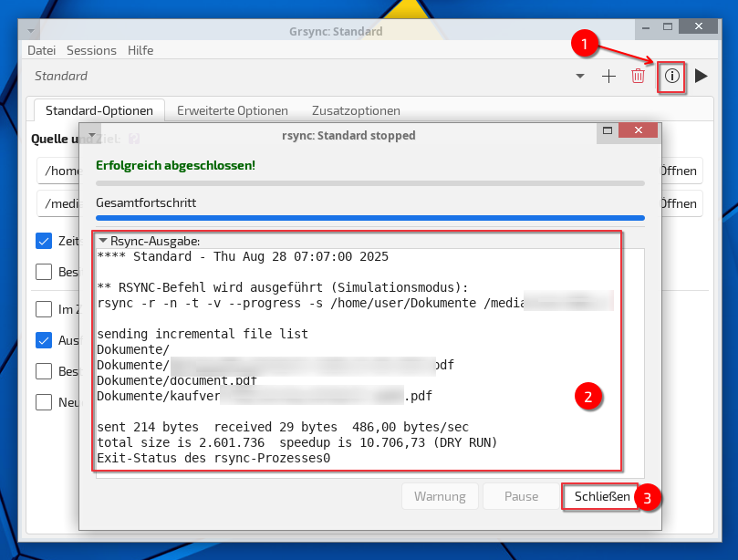The width and height of the screenshot is (738, 560).
Task: Toggle the checked Aus checkbox
Action: coord(44,340)
